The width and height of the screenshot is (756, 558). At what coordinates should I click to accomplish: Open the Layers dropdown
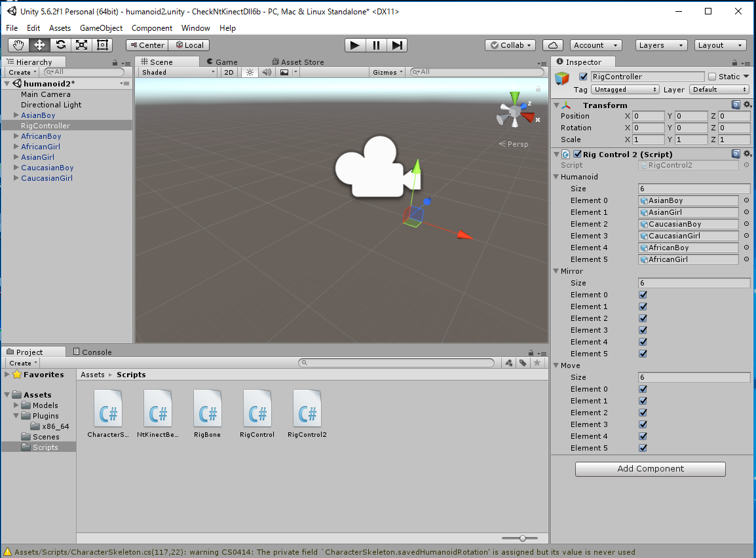click(661, 45)
